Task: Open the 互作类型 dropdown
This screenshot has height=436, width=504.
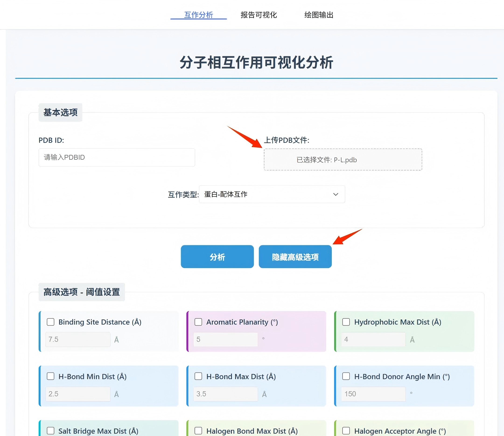Action: pyautogui.click(x=272, y=194)
